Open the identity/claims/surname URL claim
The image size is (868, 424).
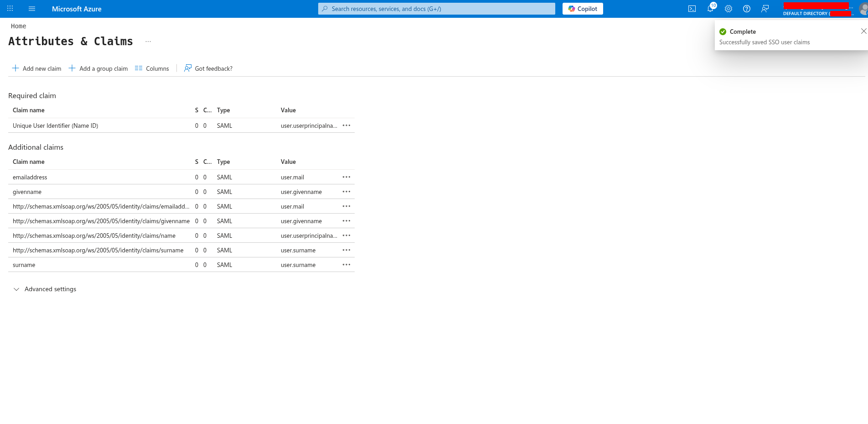click(98, 250)
